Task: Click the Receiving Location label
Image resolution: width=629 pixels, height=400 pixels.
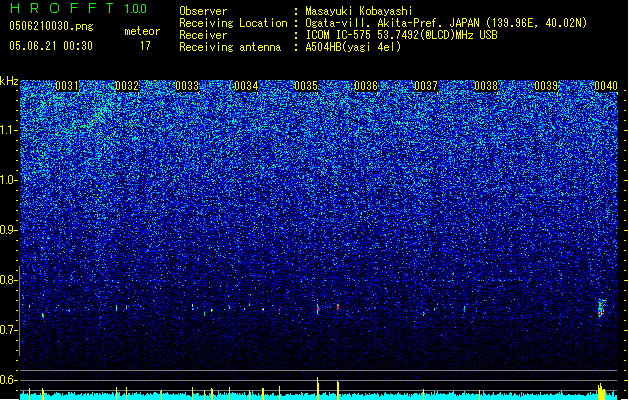Action: (233, 23)
